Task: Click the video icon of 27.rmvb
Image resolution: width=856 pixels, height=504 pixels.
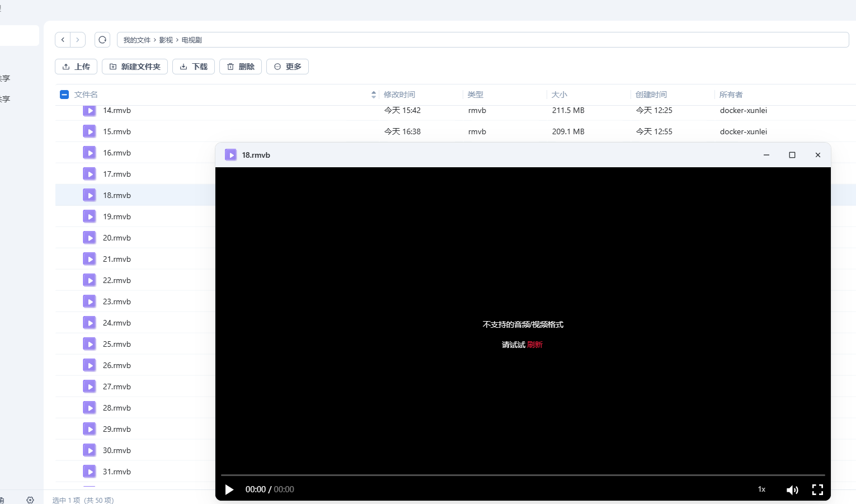Action: coord(90,387)
